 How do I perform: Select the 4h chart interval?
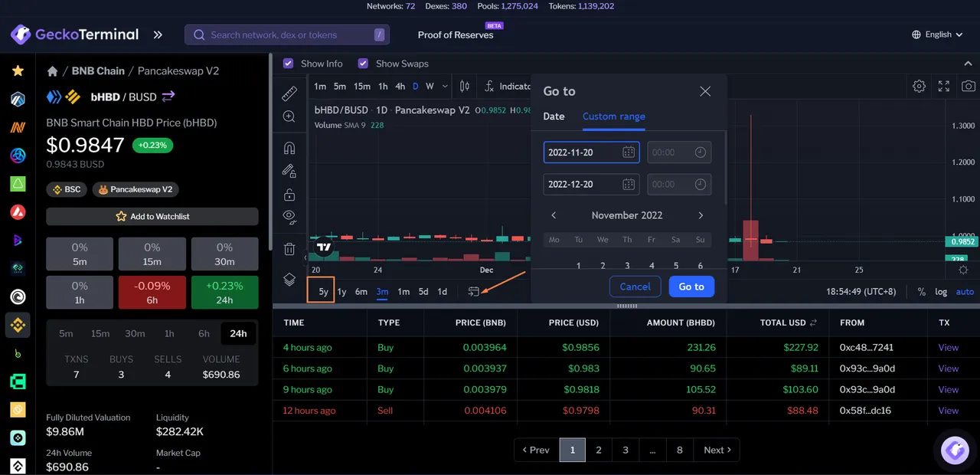(x=400, y=87)
